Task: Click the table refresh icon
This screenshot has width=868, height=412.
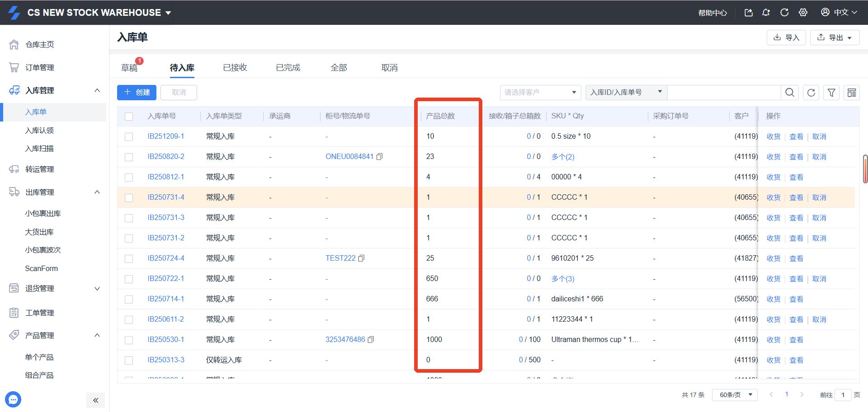Action: pos(811,93)
